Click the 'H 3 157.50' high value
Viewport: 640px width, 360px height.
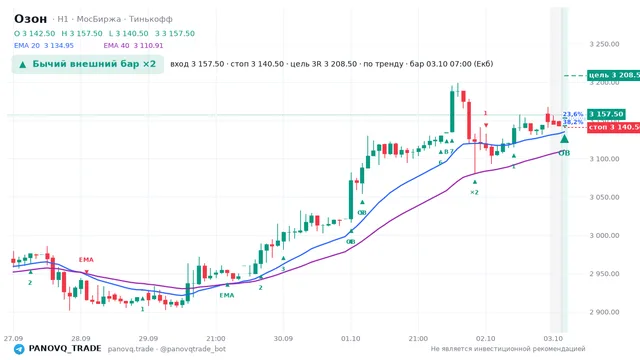pos(82,33)
